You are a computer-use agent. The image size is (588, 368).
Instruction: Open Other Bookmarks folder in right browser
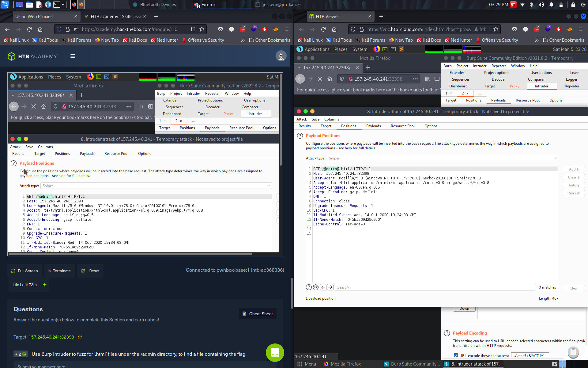563,40
